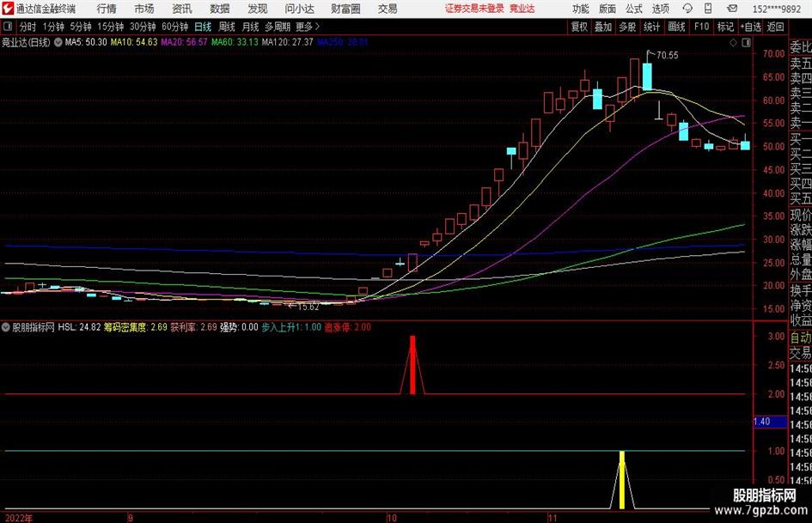The width and height of the screenshot is (812, 523).
Task: Switch to the 60分钟 period tab
Action: [x=174, y=27]
